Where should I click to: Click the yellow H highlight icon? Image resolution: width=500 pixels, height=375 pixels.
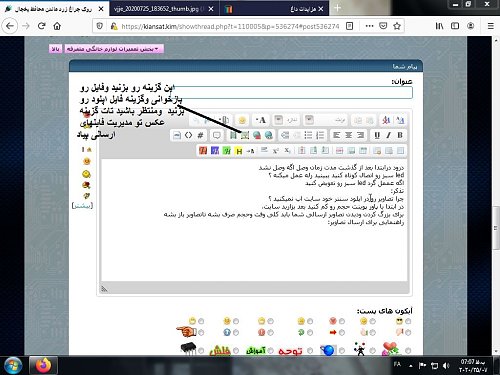(x=239, y=151)
